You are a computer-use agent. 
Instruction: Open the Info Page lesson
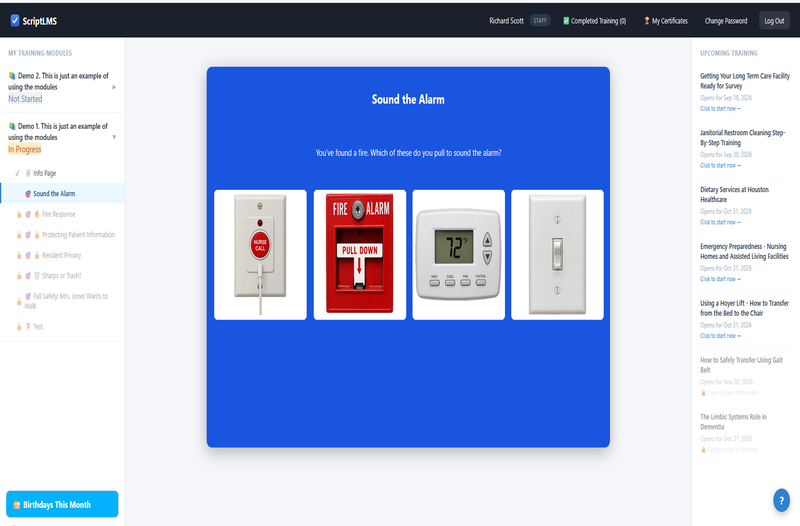(44, 173)
